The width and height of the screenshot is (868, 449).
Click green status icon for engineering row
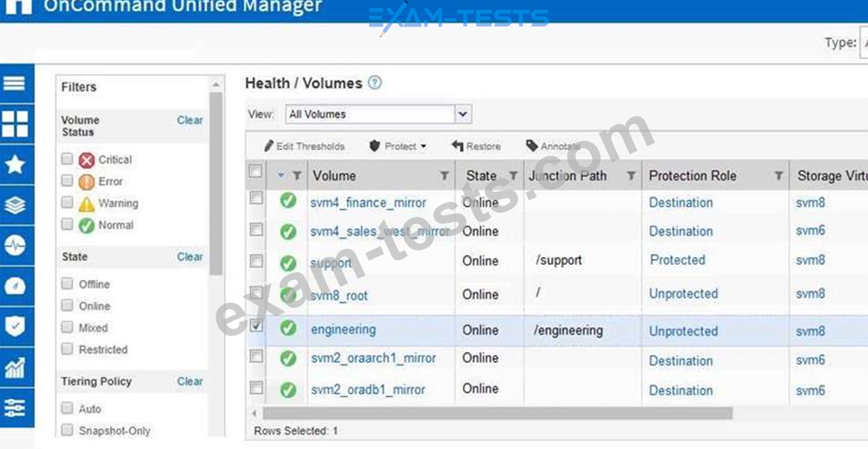(x=288, y=328)
